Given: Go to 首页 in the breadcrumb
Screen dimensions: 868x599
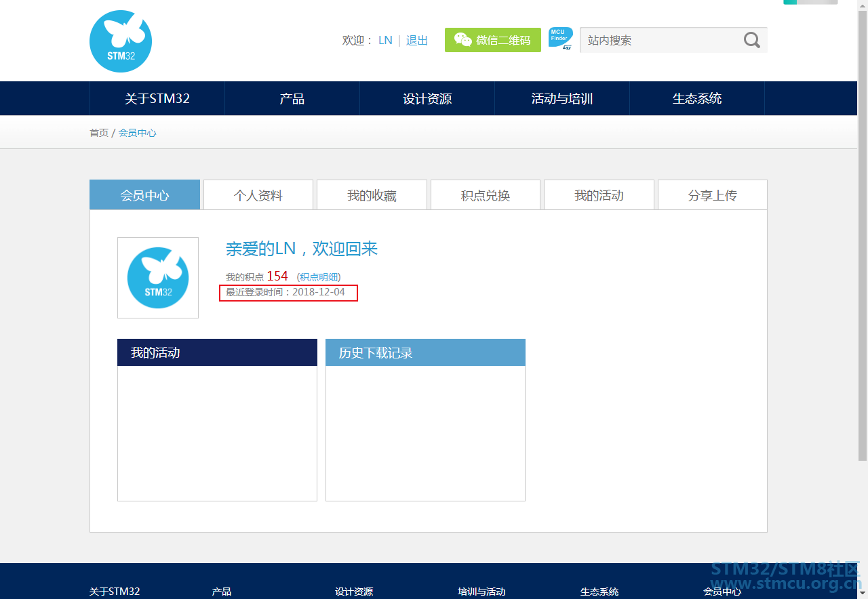Looking at the screenshot, I should 99,133.
